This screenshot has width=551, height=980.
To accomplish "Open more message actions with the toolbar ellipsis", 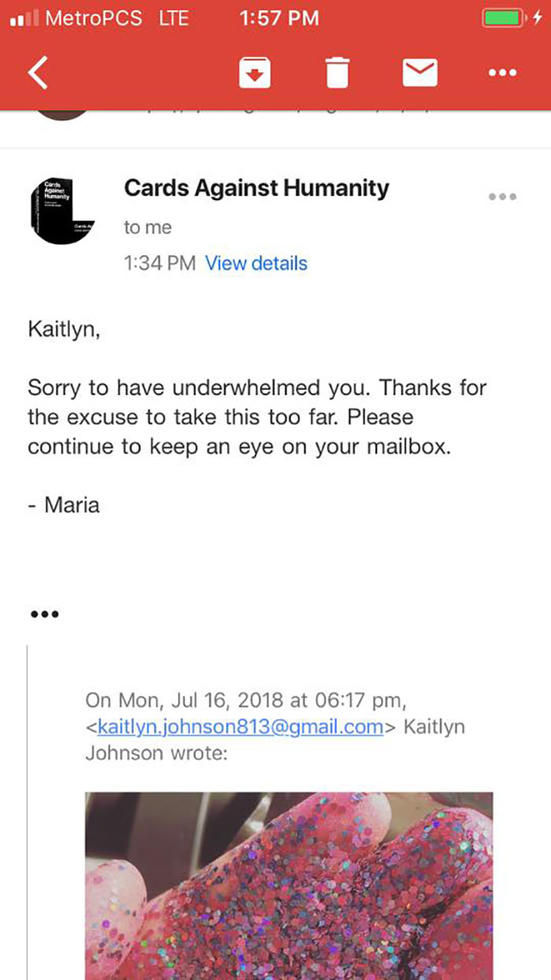I will 503,72.
